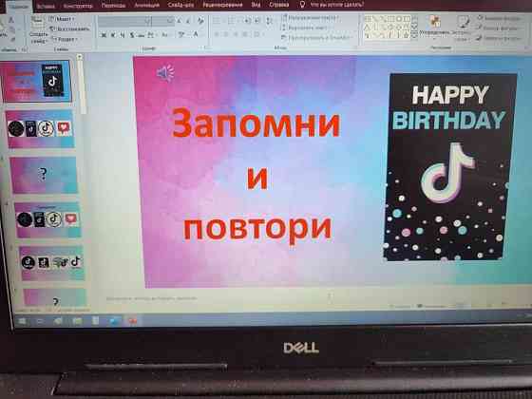Open the PowerPoint icon in the taskbar
The height and width of the screenshot is (399, 532).
pyautogui.click(x=132, y=321)
